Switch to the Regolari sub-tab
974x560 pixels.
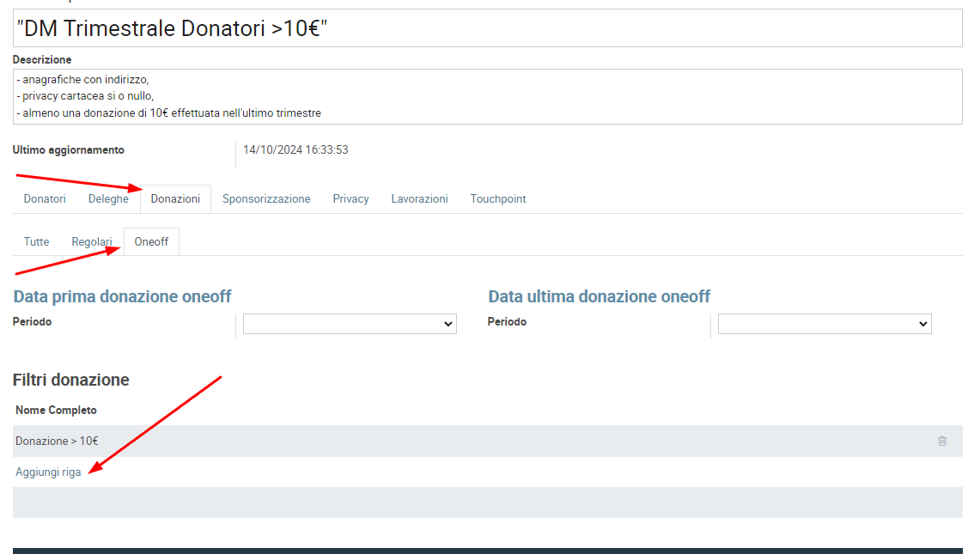pyautogui.click(x=92, y=242)
